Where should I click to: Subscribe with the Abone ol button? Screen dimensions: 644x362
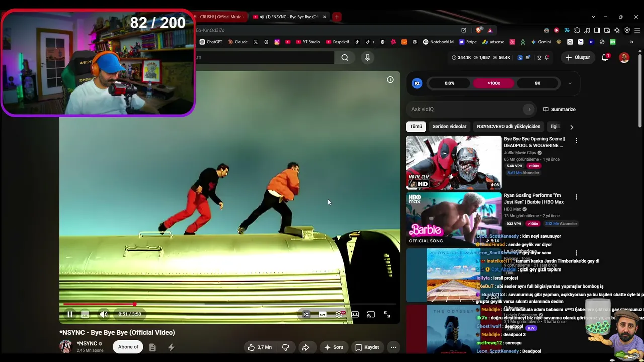(x=128, y=347)
